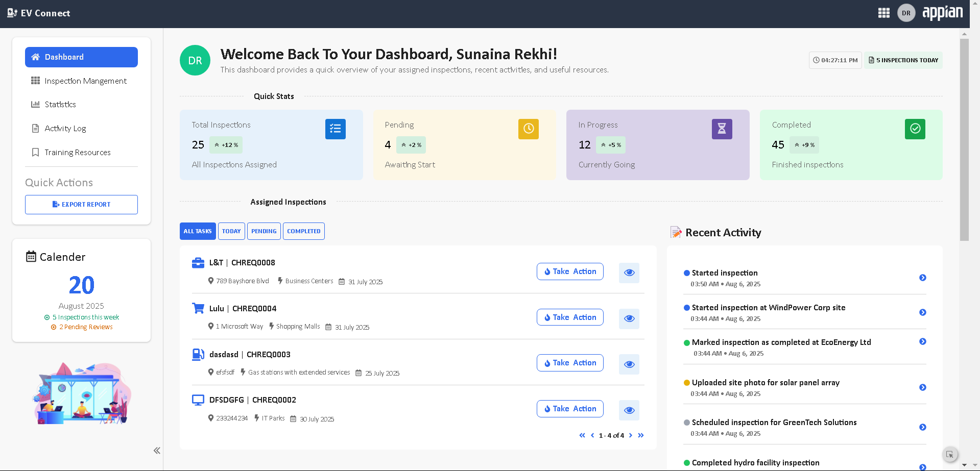The image size is (980, 471).
Task: Click the 5 Inspections Today badge
Action: 903,60
